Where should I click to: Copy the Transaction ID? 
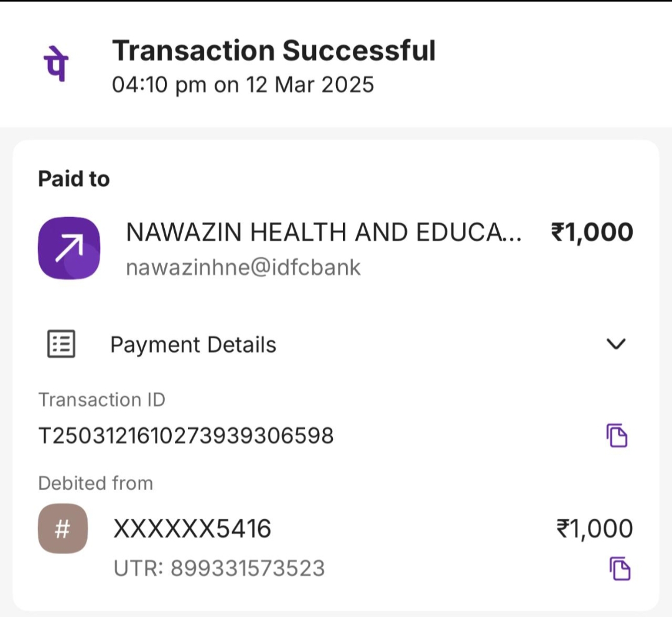point(617,435)
